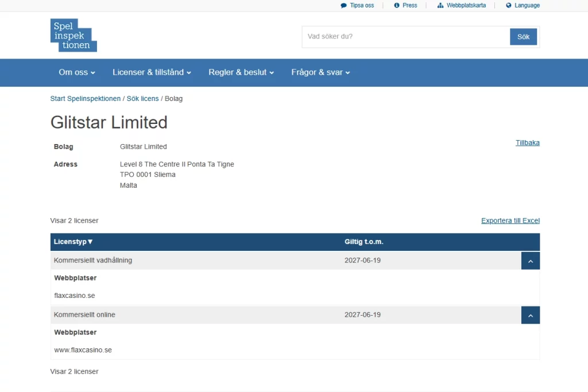Click the Kommersiellt online license type text
588x392 pixels.
tap(84, 315)
